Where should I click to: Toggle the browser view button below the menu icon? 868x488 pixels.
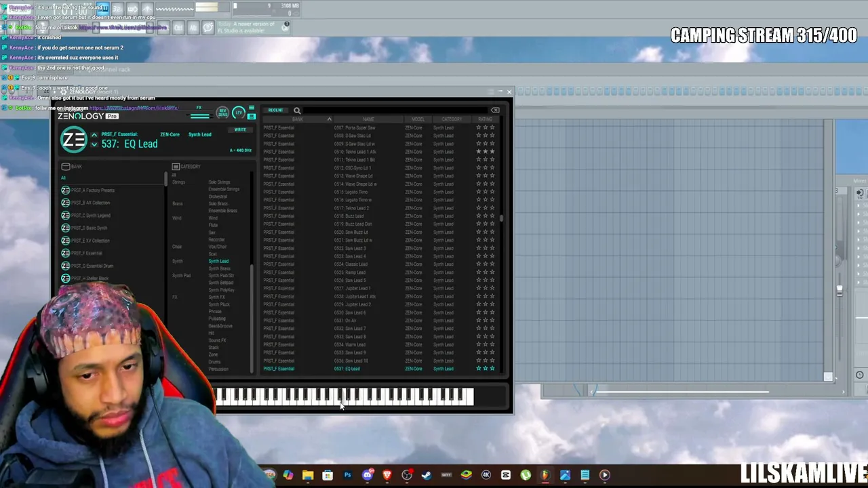click(251, 117)
